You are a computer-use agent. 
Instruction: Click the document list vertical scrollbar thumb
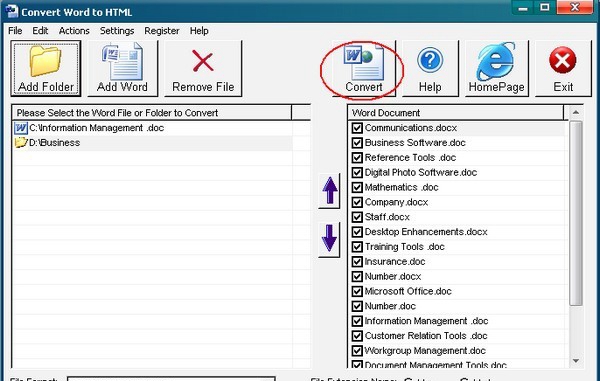coord(576,213)
